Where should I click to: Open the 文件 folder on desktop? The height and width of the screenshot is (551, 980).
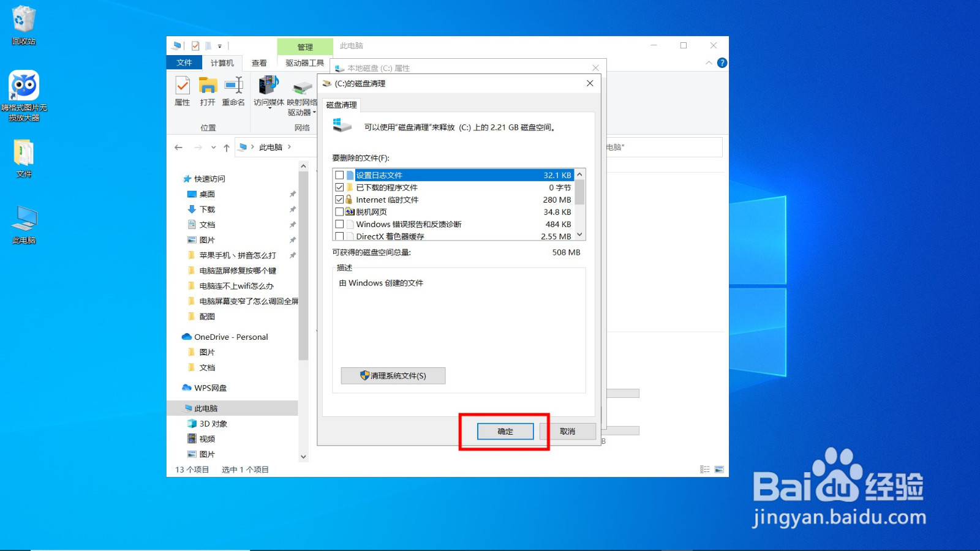coord(24,158)
